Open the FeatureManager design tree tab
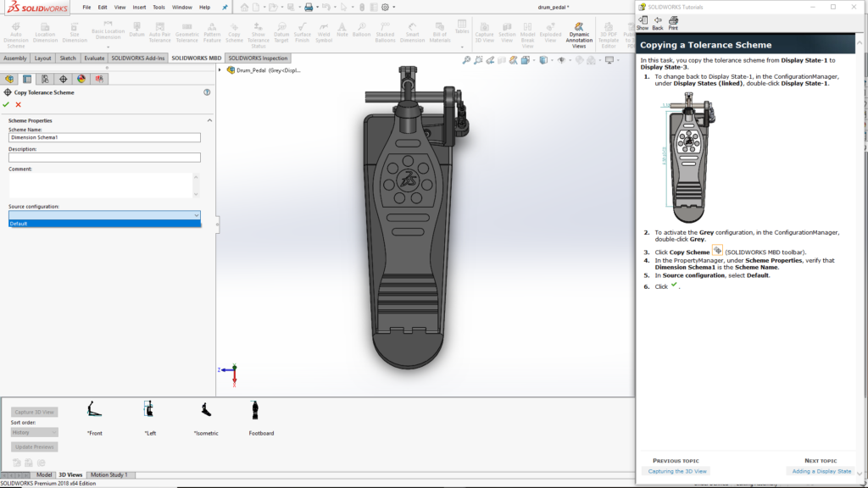Viewport: 868px width, 488px height. point(9,79)
